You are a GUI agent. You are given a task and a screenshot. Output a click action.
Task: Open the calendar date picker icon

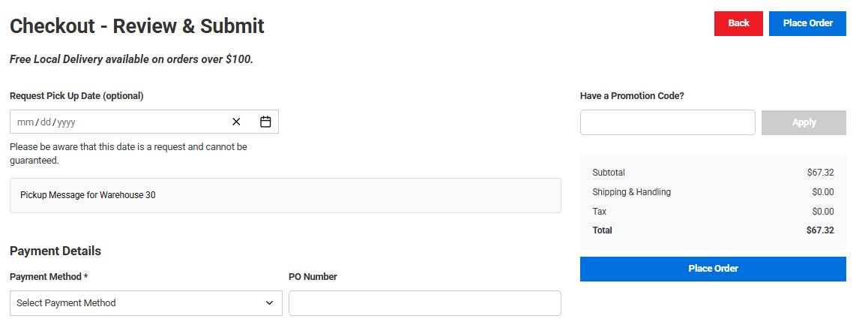265,122
